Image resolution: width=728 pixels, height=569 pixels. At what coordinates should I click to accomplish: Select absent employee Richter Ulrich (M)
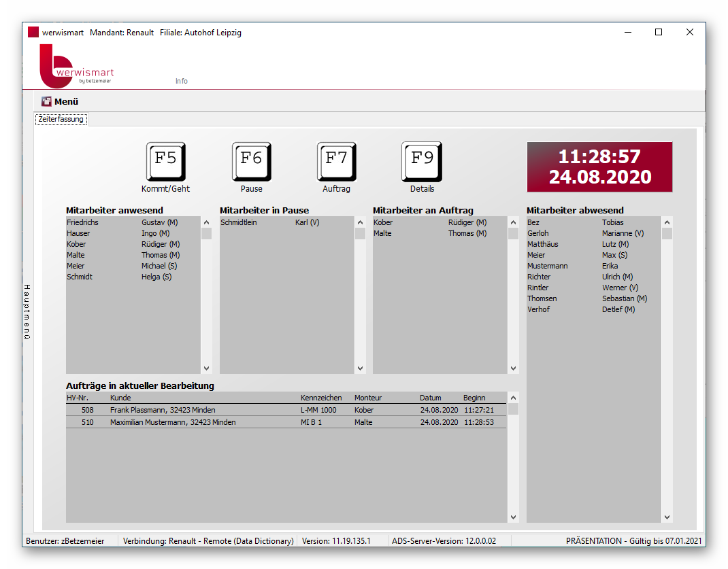click(x=593, y=277)
